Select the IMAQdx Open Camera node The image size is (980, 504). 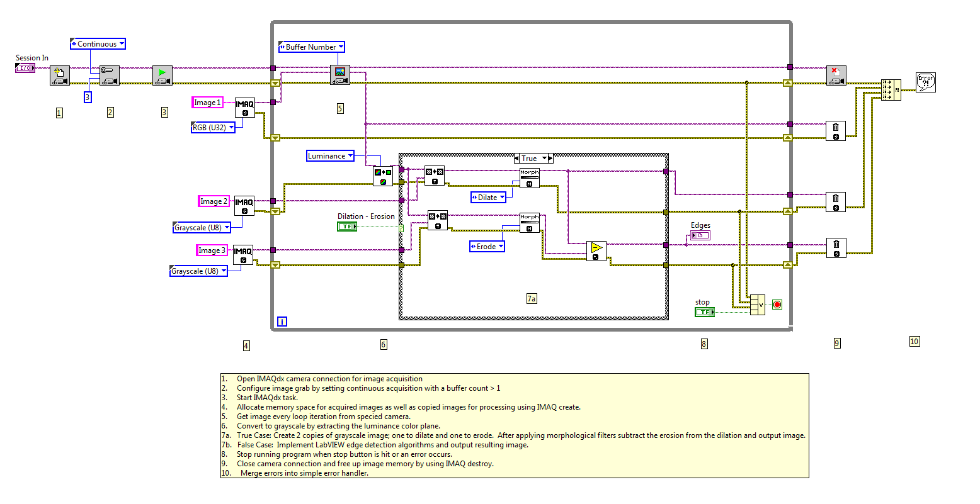(x=60, y=76)
